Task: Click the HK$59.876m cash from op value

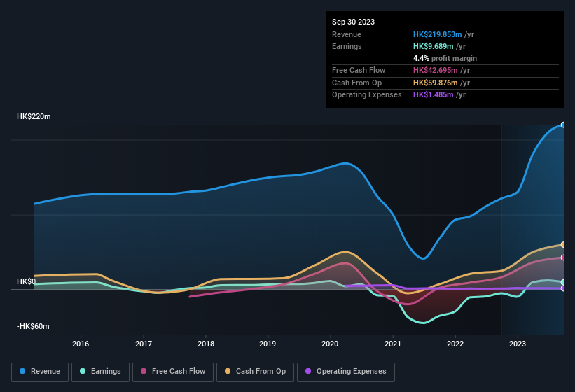Action: coord(436,83)
